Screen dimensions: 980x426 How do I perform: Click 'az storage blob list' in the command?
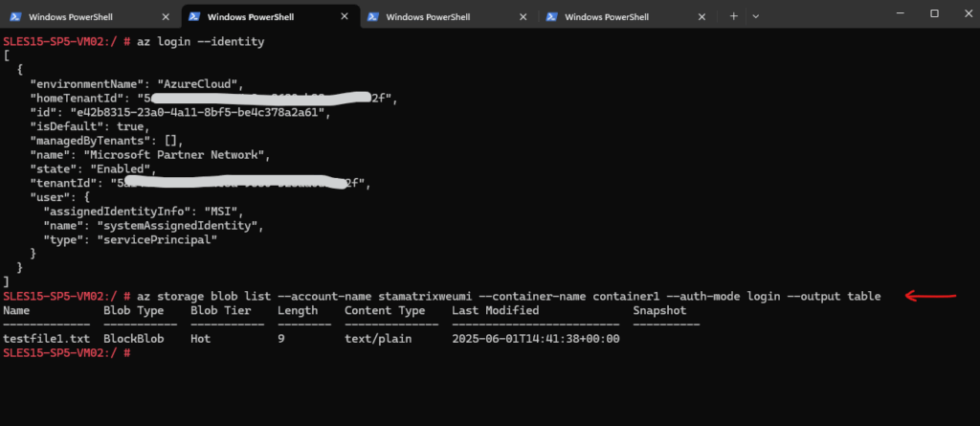(205, 296)
